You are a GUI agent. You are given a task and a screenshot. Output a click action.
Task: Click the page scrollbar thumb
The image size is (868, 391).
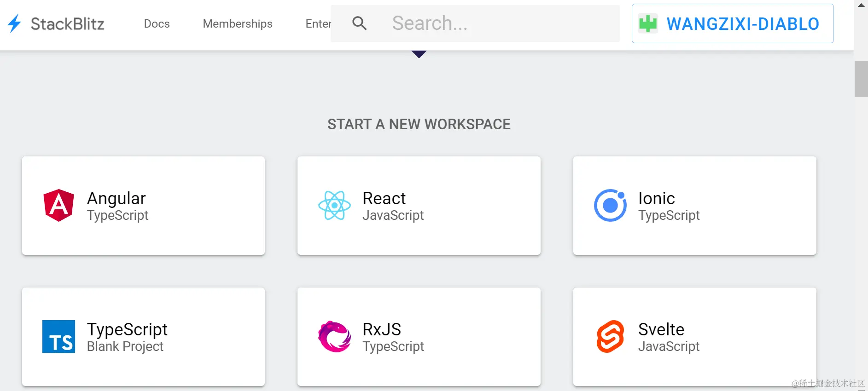(861, 79)
